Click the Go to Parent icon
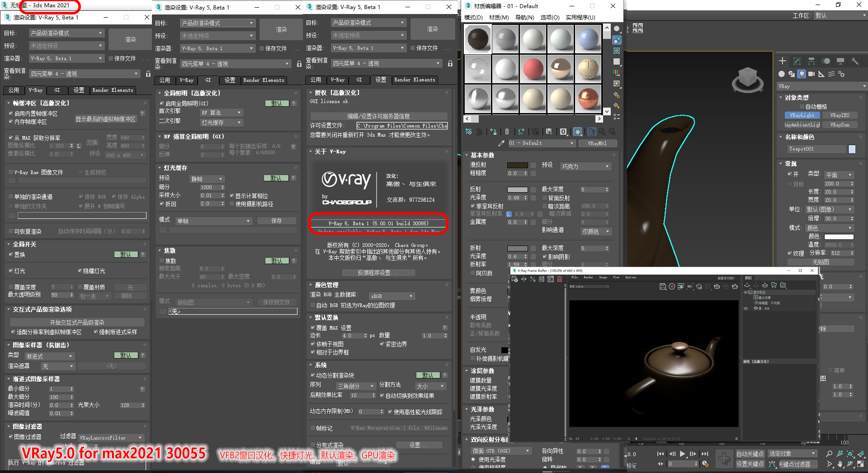Screen dimensions: 868x473 [x=602, y=132]
